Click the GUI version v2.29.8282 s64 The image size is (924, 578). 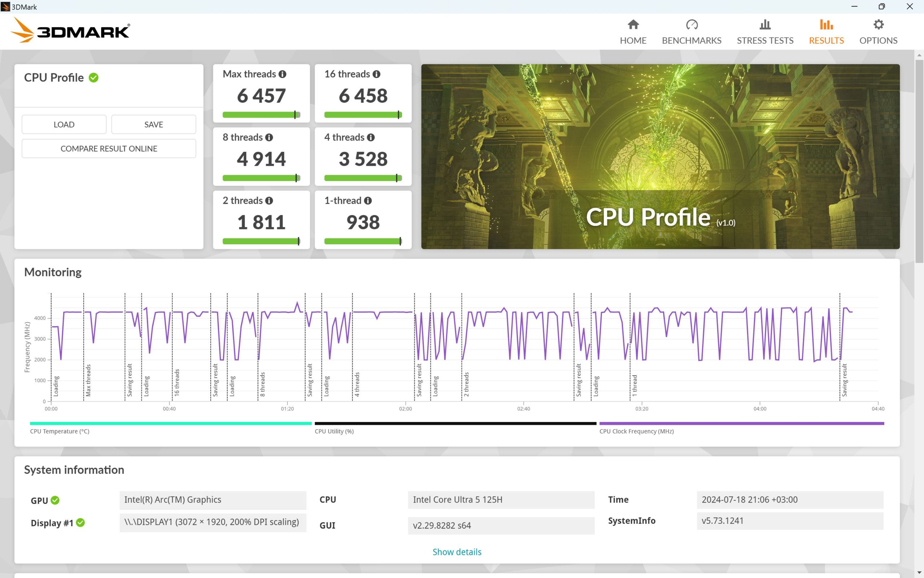[x=501, y=526]
